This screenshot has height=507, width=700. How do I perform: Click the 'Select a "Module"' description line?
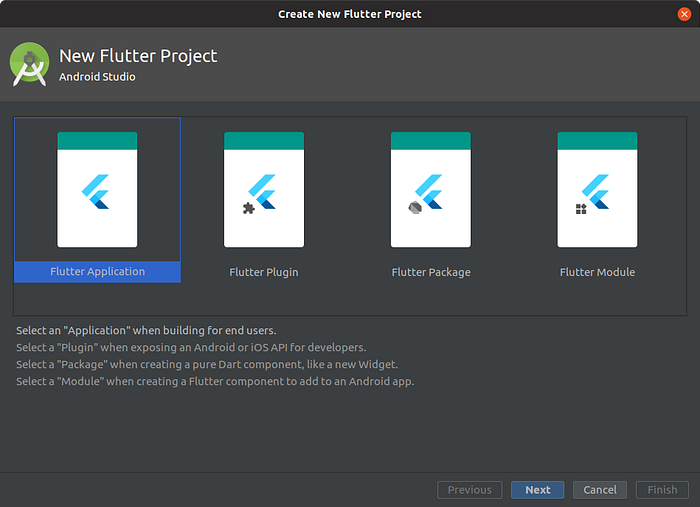tap(215, 382)
